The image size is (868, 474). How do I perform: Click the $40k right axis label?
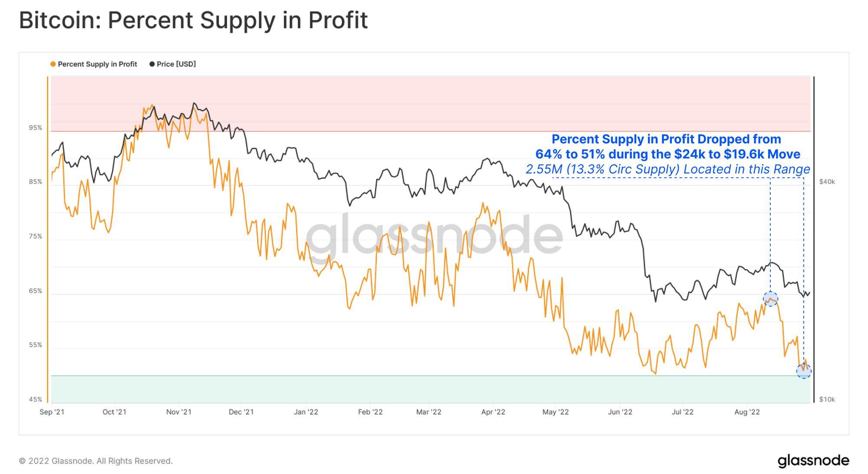coord(827,182)
